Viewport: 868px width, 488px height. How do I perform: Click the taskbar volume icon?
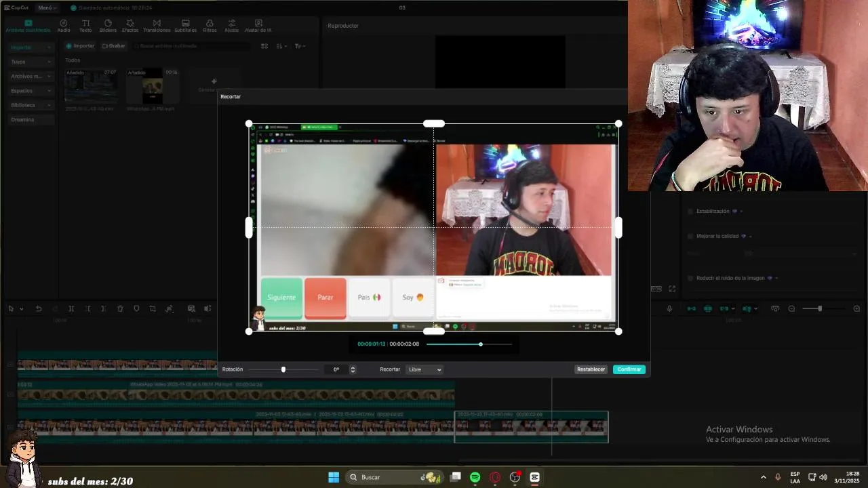(823, 477)
